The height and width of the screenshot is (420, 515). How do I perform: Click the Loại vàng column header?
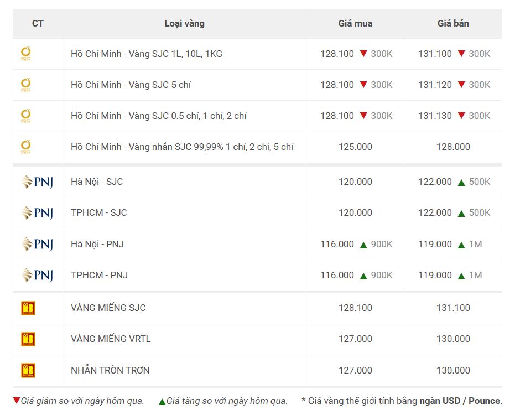[x=184, y=23]
